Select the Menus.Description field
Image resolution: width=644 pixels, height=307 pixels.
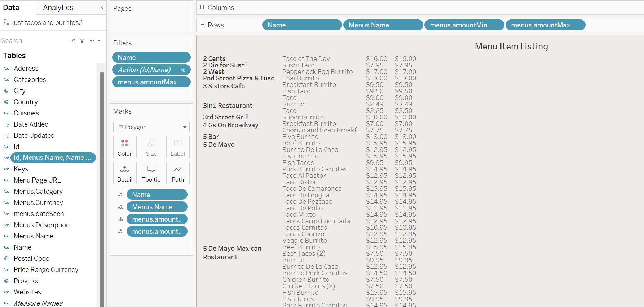click(x=41, y=225)
